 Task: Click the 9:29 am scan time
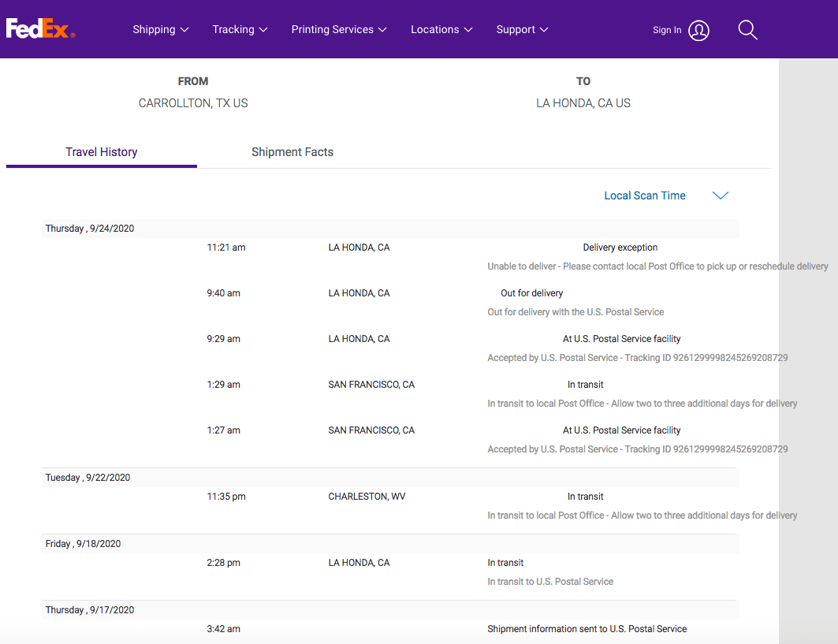tap(223, 339)
